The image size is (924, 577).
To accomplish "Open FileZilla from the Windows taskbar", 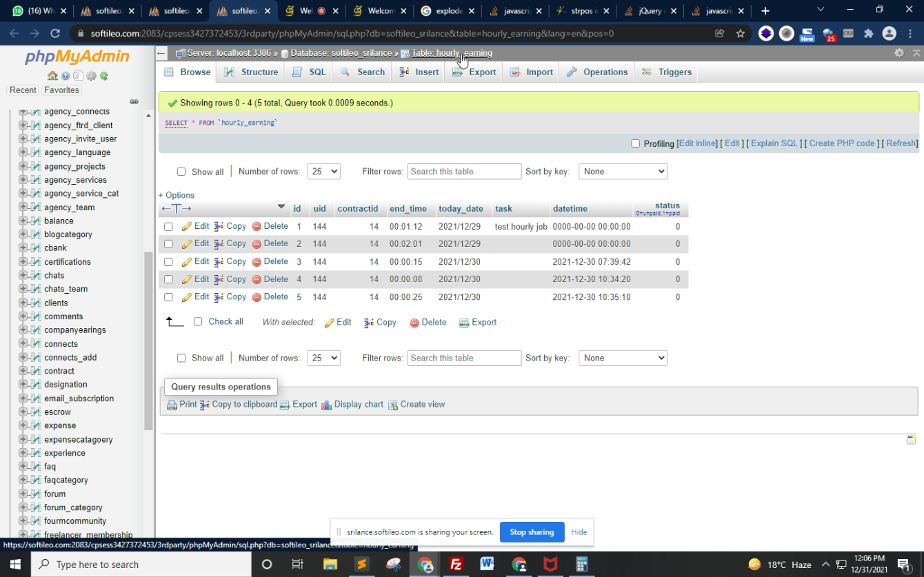I will pos(456,565).
